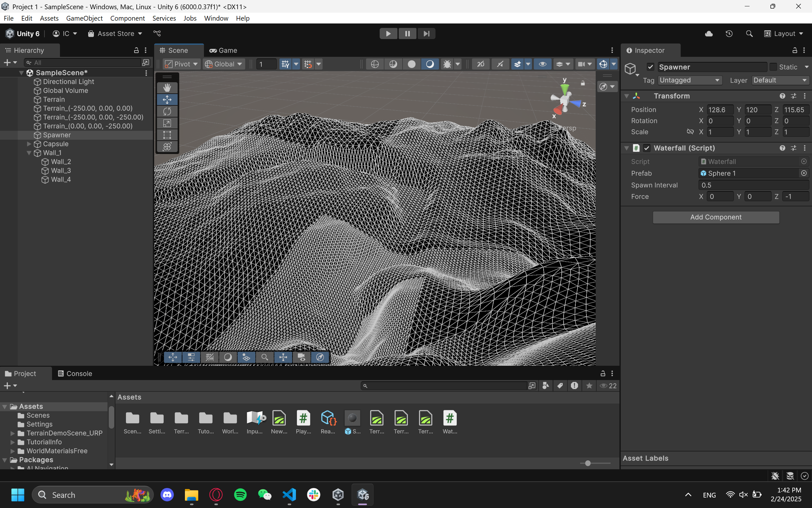This screenshot has height=508, width=812.
Task: Open the Pivot handle position dropdown
Action: (181, 64)
